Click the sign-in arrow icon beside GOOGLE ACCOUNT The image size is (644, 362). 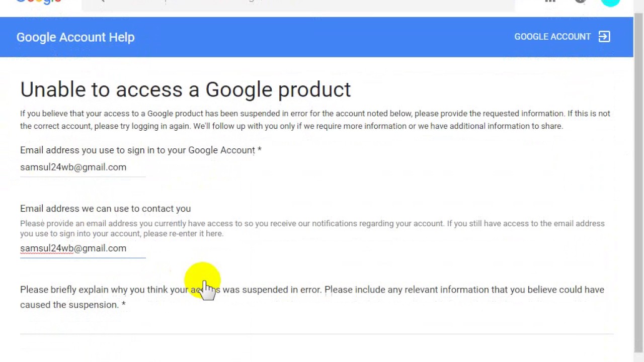(x=604, y=37)
